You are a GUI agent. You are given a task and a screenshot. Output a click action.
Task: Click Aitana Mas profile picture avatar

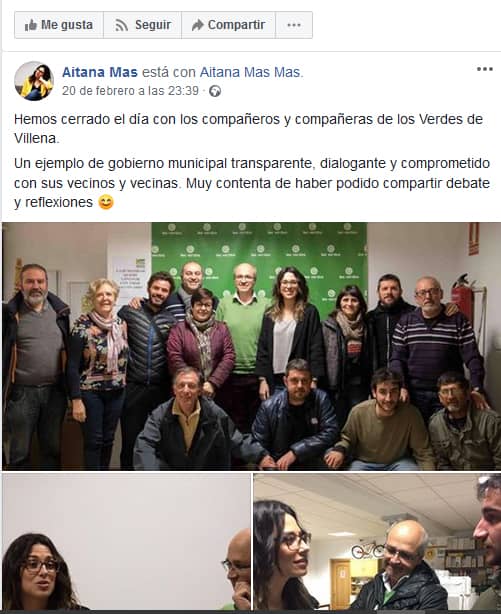[x=34, y=81]
